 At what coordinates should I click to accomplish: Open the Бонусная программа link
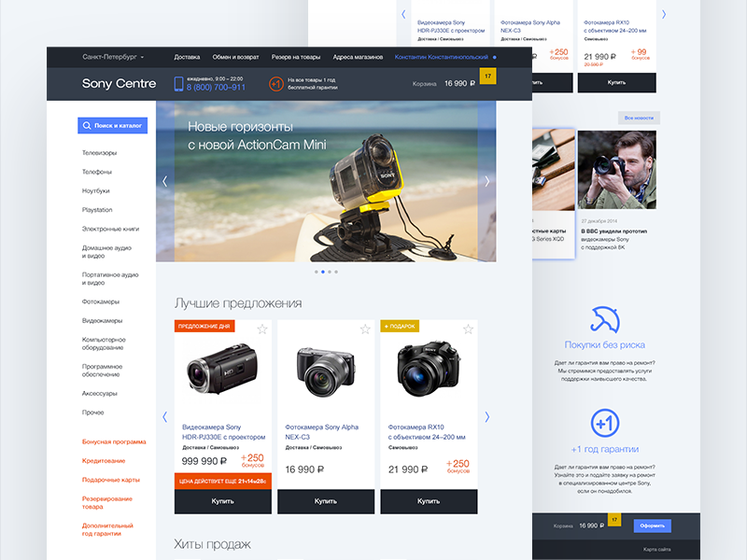coord(114,441)
